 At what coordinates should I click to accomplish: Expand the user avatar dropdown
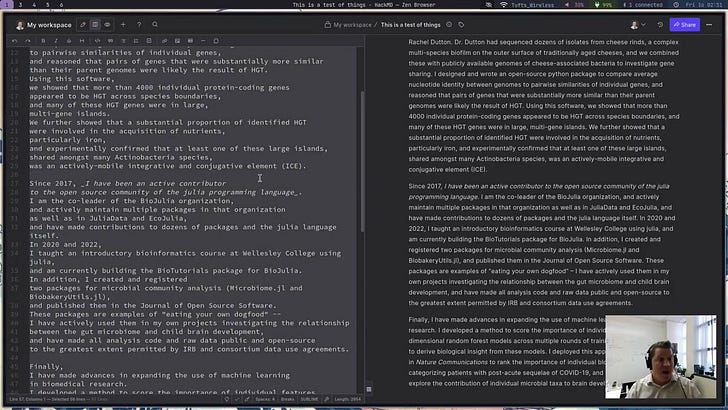point(638,25)
